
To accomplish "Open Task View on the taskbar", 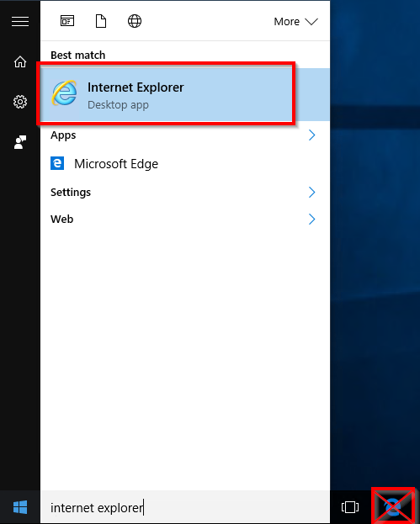I will click(x=350, y=507).
